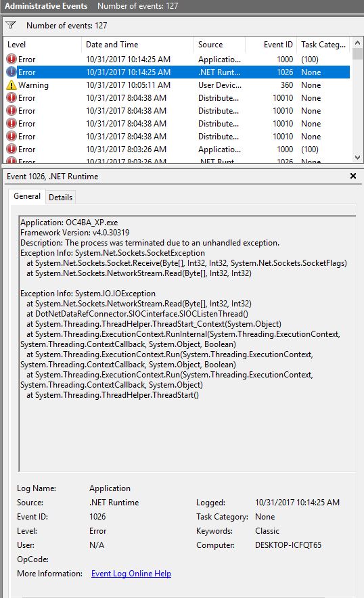Select the General tab

[x=26, y=196]
